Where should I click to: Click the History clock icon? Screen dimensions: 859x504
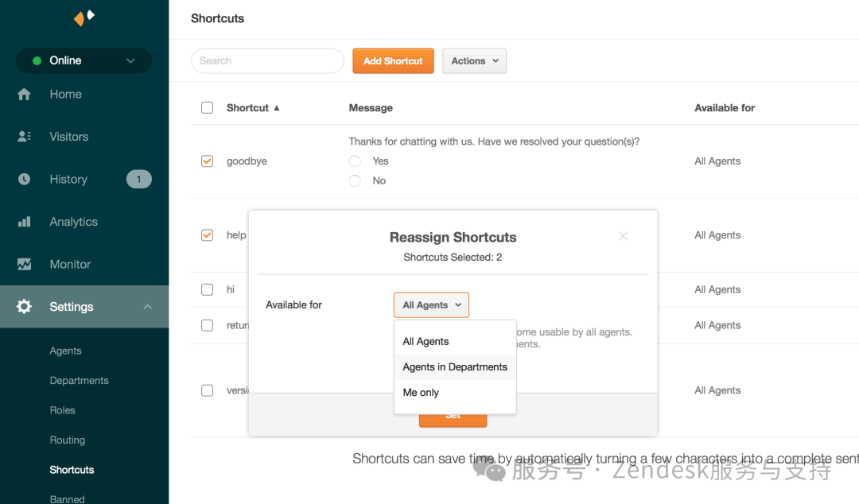25,180
